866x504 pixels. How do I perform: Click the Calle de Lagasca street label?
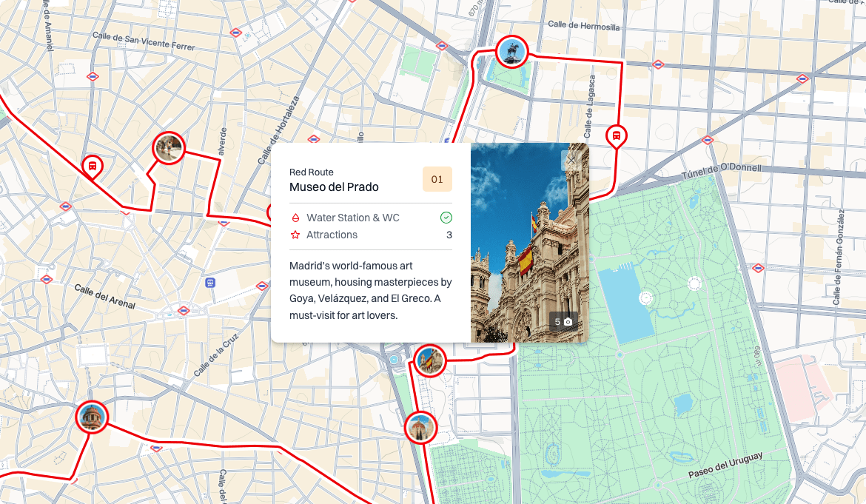(x=589, y=107)
